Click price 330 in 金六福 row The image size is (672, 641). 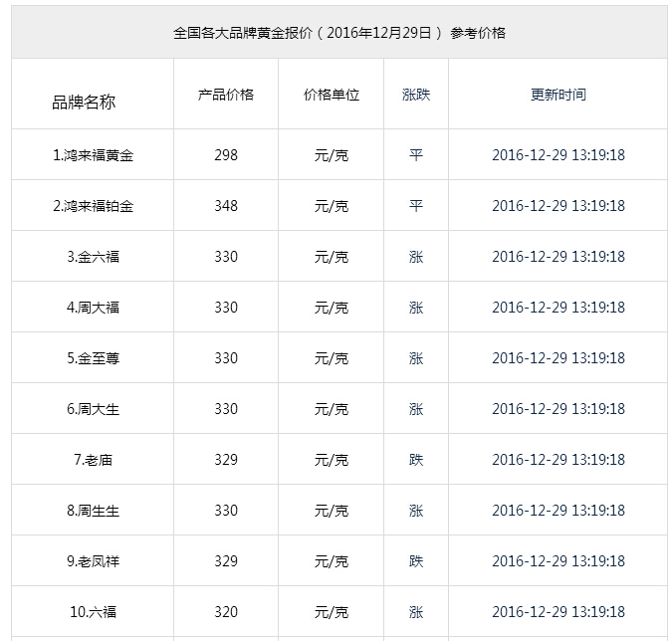[x=226, y=257]
